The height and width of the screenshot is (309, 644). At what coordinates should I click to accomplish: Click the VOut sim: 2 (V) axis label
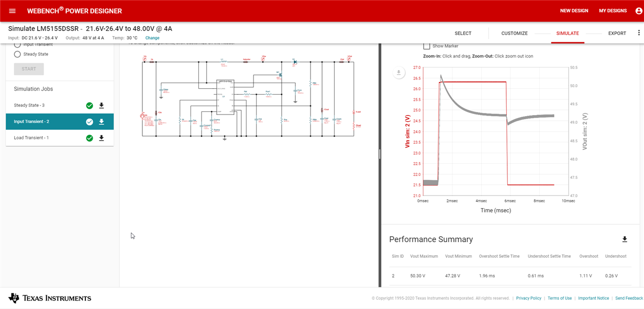pyautogui.click(x=585, y=132)
